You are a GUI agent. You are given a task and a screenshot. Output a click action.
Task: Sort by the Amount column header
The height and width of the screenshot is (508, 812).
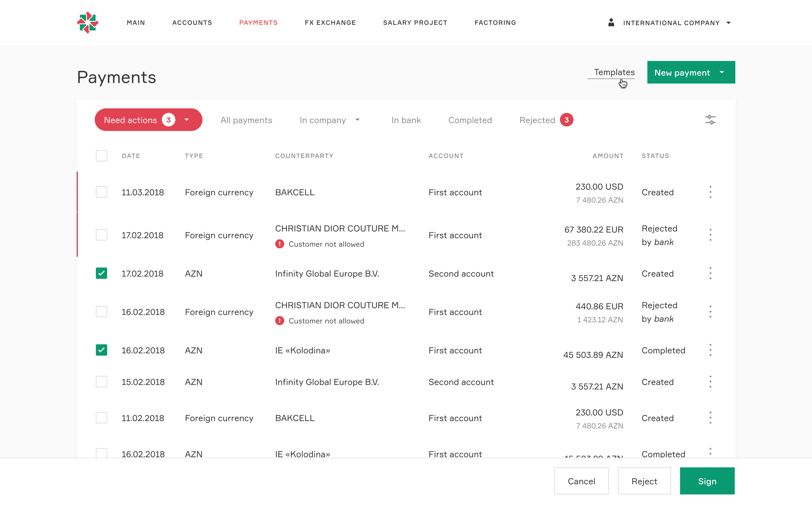point(608,156)
